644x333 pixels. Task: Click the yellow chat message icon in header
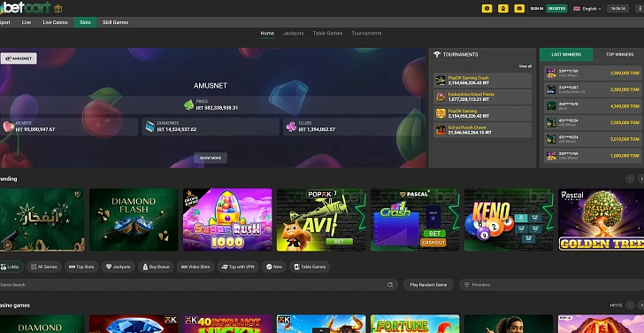point(519,8)
